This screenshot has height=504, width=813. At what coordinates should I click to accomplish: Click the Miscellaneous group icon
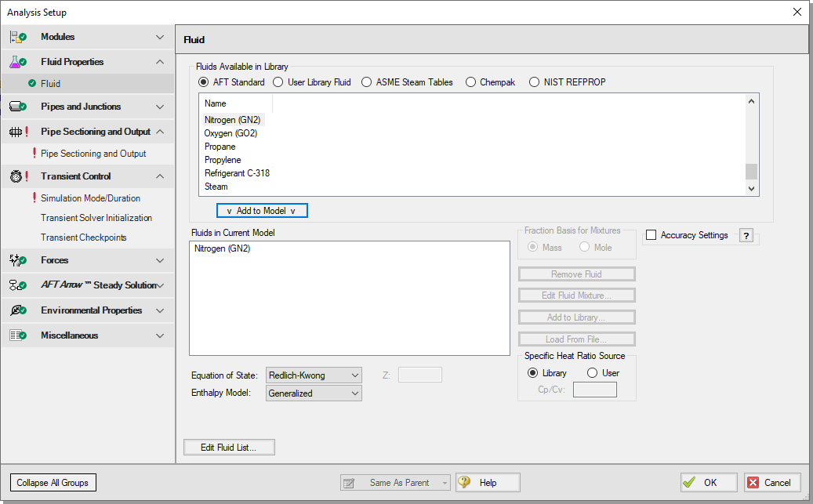[x=18, y=335]
